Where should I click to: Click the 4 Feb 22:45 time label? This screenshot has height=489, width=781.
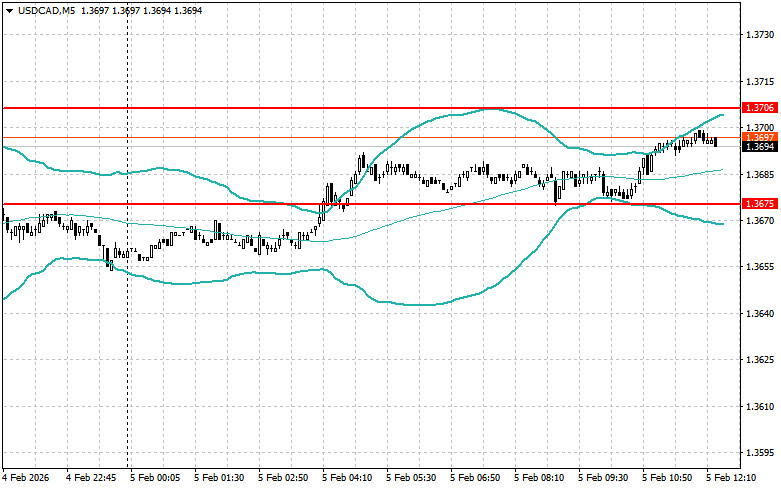pyautogui.click(x=91, y=478)
